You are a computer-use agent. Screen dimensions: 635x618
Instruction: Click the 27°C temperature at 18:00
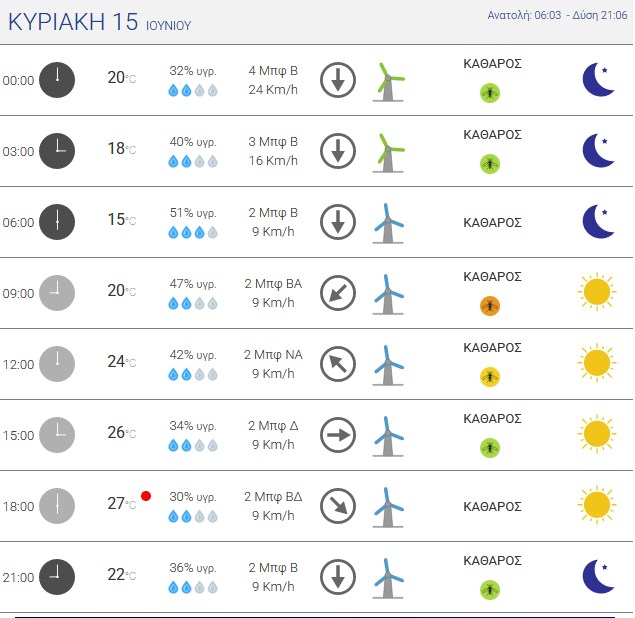(x=121, y=503)
